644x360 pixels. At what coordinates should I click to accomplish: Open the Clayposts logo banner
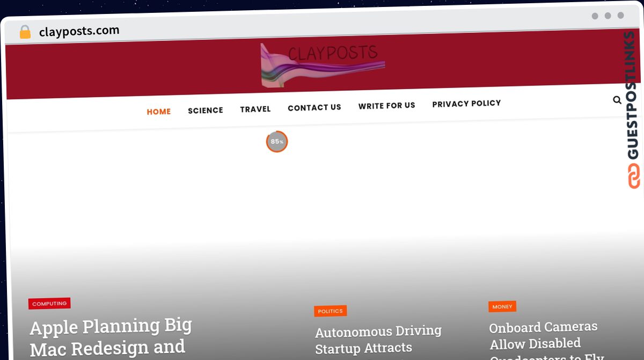pyautogui.click(x=323, y=65)
